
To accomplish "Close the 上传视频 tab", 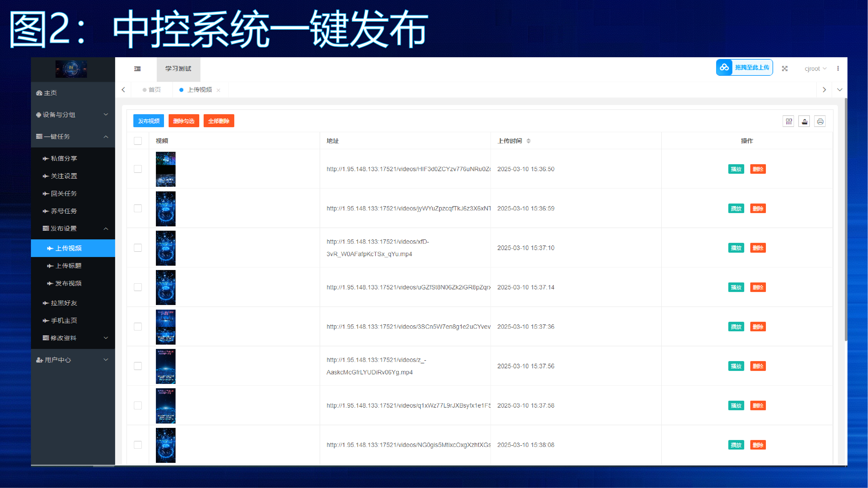I will (x=218, y=90).
